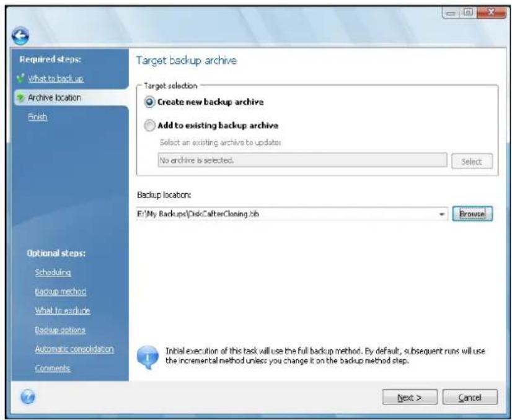Click the Target backup archive heading
Viewport: 512px width, 420px height.
tap(186, 61)
